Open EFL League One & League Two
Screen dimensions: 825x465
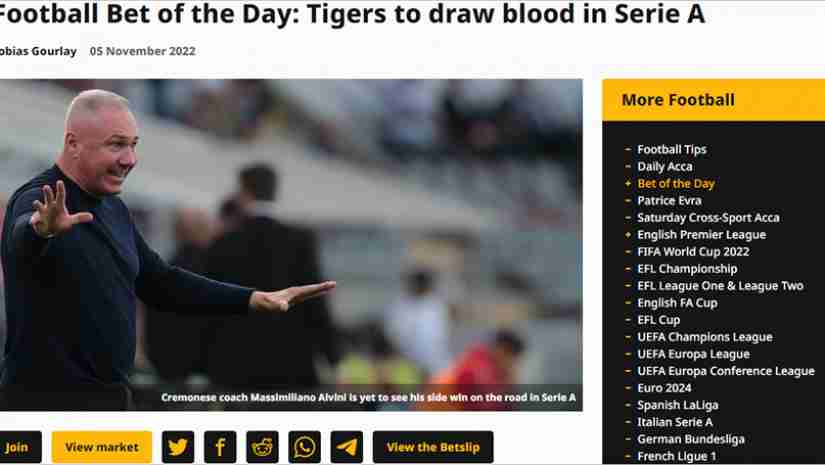coord(720,286)
